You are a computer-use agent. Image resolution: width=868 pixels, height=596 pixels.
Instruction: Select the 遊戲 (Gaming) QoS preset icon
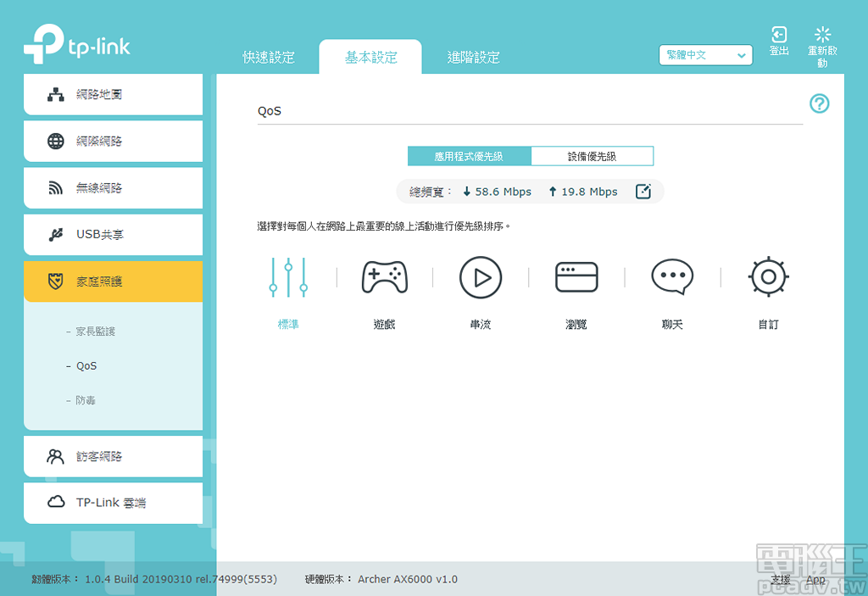tap(384, 276)
